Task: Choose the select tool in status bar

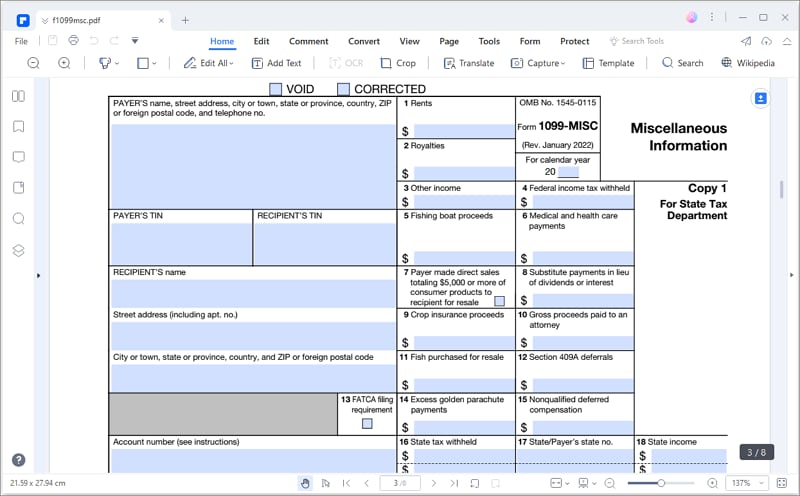Action: click(326, 483)
